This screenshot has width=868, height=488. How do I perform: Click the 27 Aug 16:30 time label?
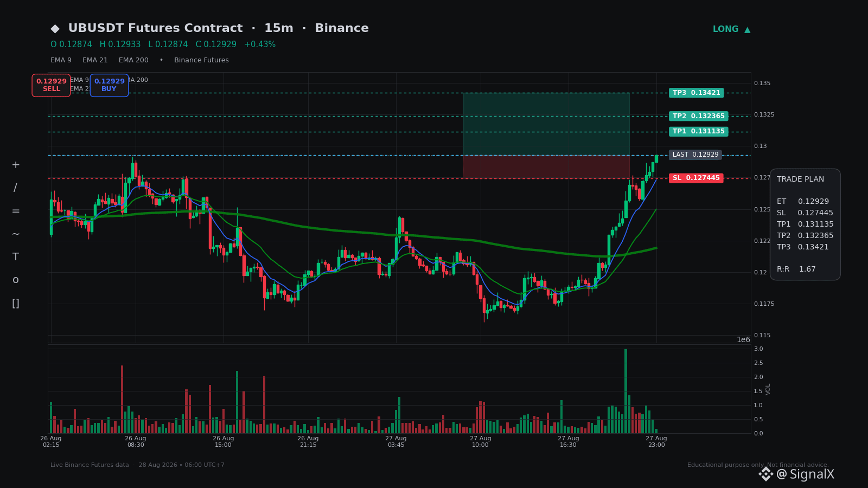[569, 441]
